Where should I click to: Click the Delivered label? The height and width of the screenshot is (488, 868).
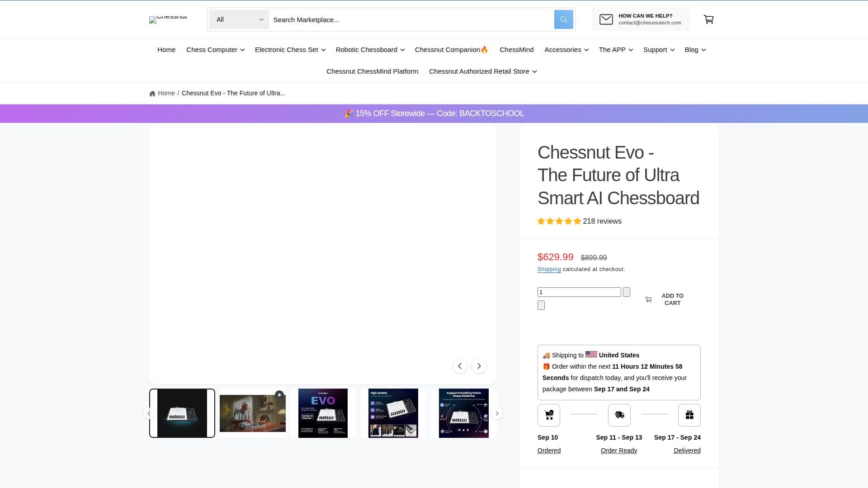[x=687, y=450]
